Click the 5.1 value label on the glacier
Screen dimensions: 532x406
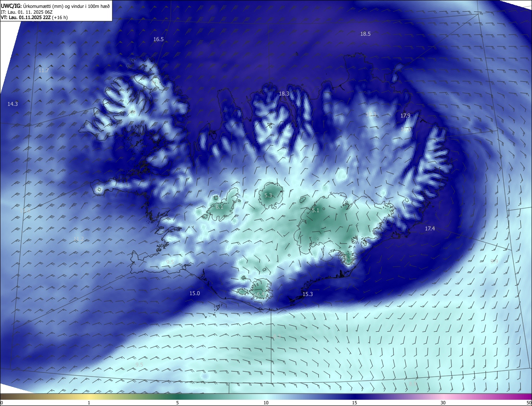[315, 210]
